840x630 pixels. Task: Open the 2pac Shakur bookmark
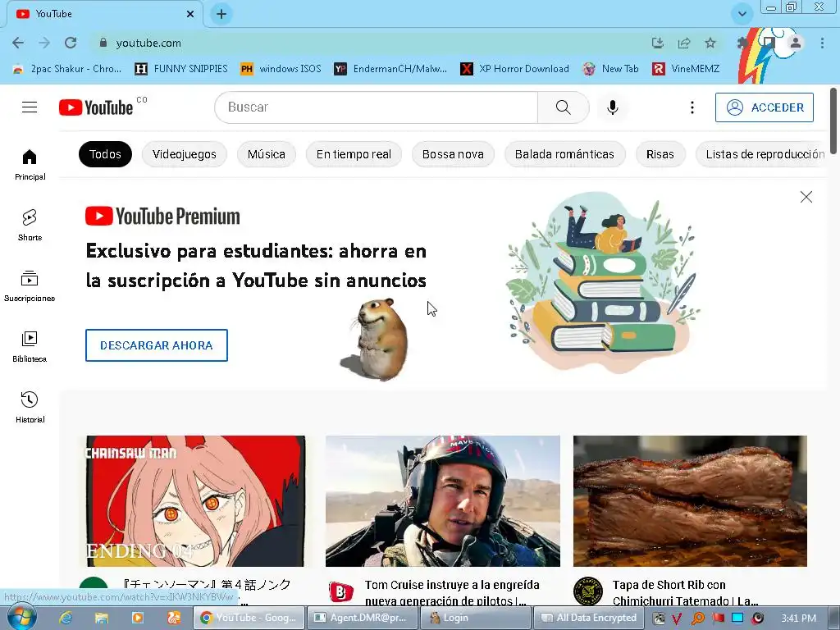coord(67,69)
